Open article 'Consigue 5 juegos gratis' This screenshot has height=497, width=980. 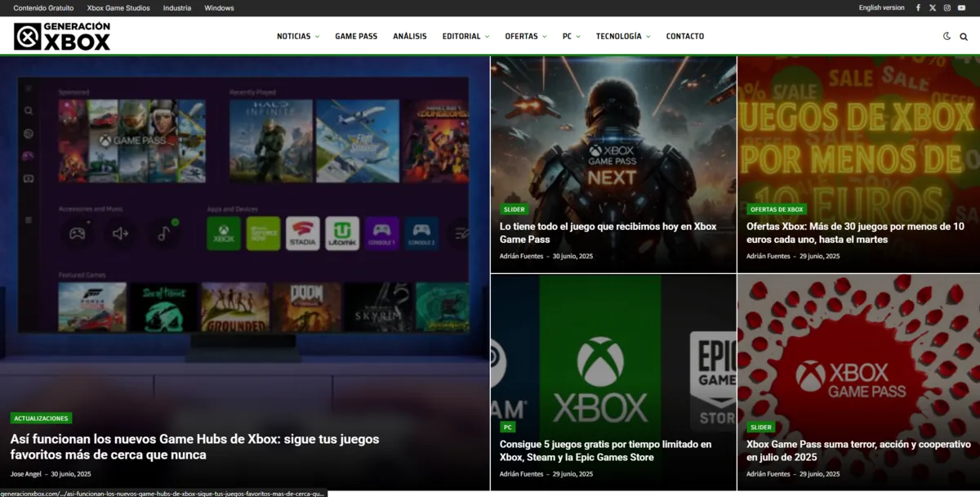tap(605, 450)
